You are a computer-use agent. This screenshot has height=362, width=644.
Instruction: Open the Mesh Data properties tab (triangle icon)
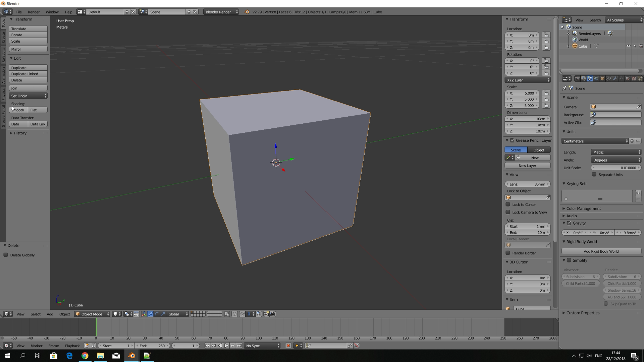[621, 78]
